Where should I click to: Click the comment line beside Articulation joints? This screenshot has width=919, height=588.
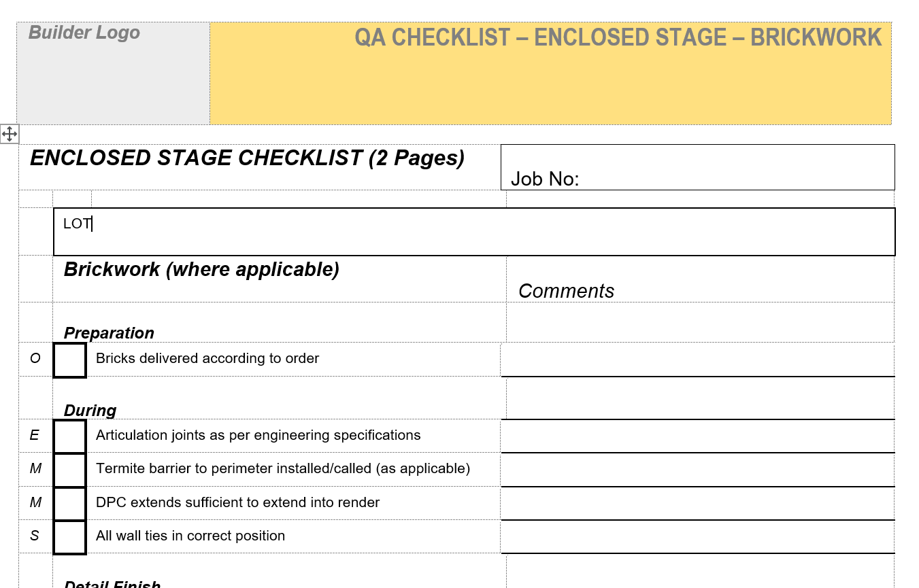[x=697, y=436]
